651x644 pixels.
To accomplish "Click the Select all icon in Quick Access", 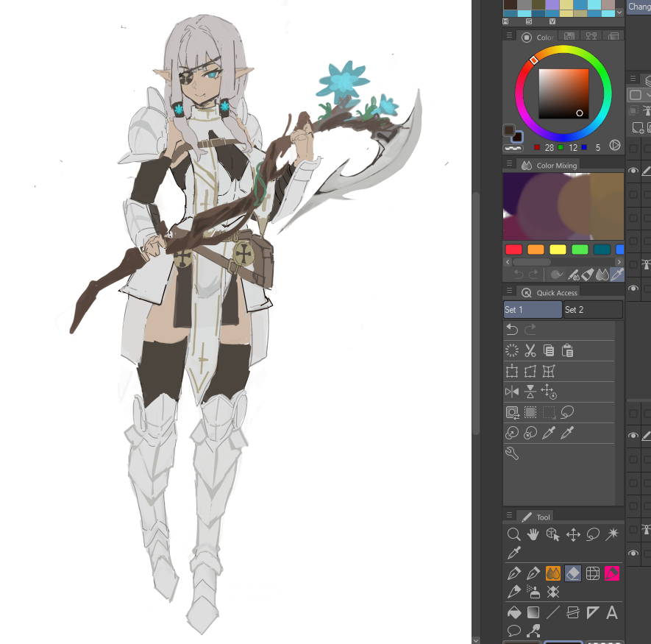I will coord(530,412).
